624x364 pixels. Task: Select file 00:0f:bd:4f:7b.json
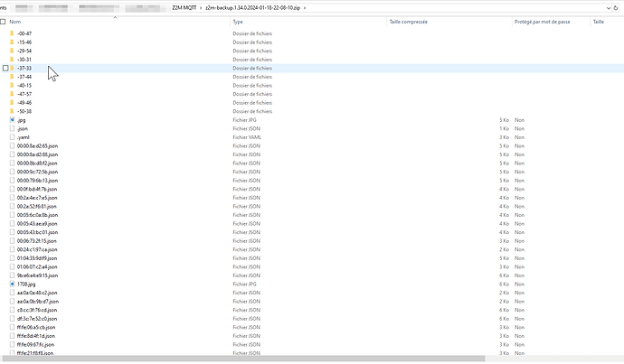(37, 189)
